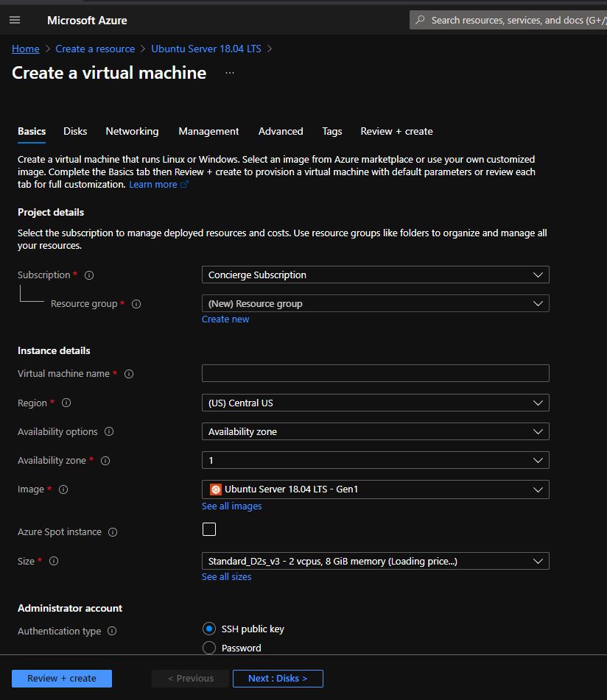The width and height of the screenshot is (607, 700).
Task: Show info for Virtual machine name
Action: pyautogui.click(x=129, y=374)
